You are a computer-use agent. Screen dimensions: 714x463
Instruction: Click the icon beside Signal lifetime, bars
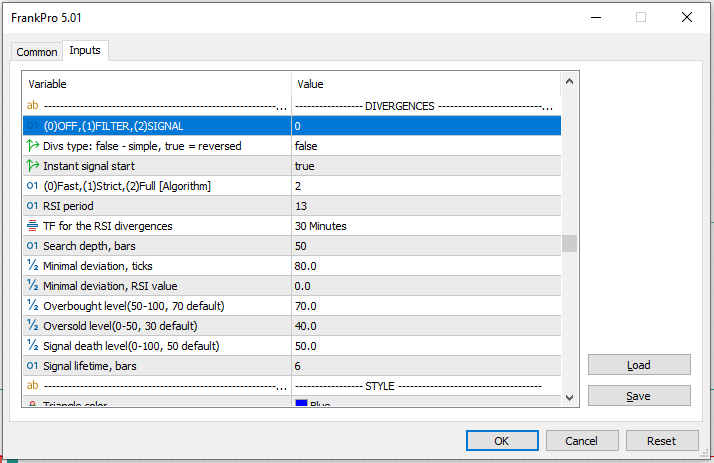[33, 366]
